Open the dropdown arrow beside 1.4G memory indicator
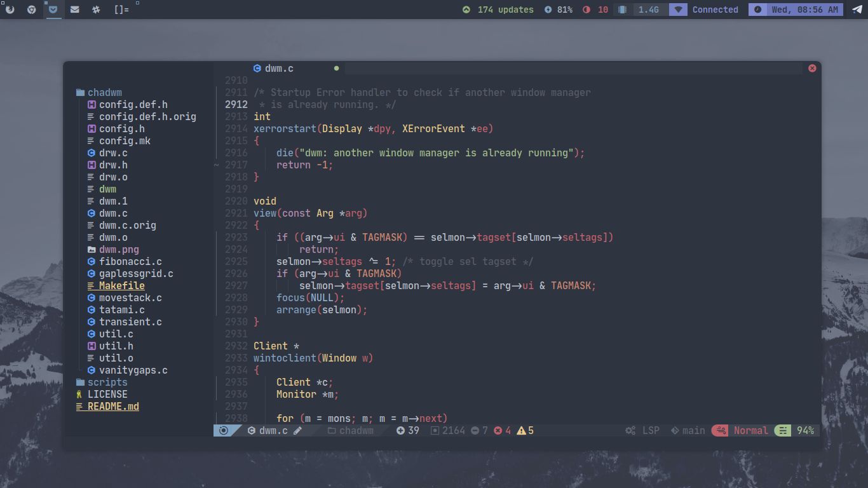Image resolution: width=868 pixels, height=488 pixels. coord(677,10)
